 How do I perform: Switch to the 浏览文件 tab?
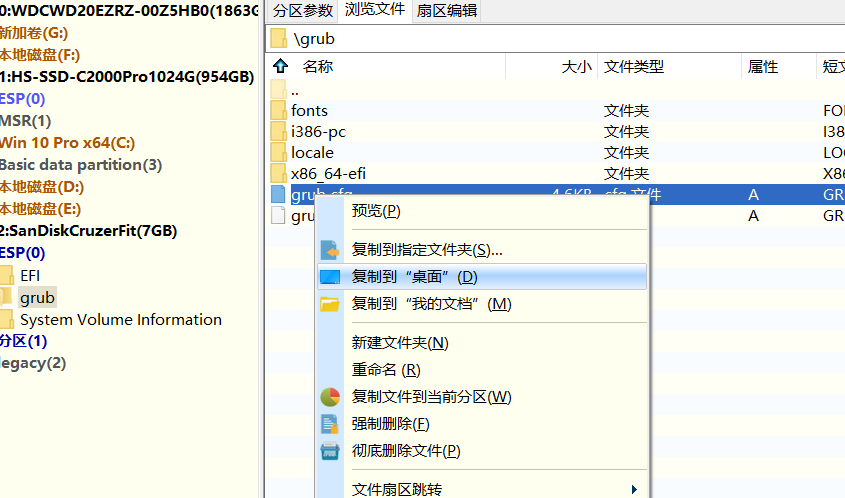[x=375, y=10]
